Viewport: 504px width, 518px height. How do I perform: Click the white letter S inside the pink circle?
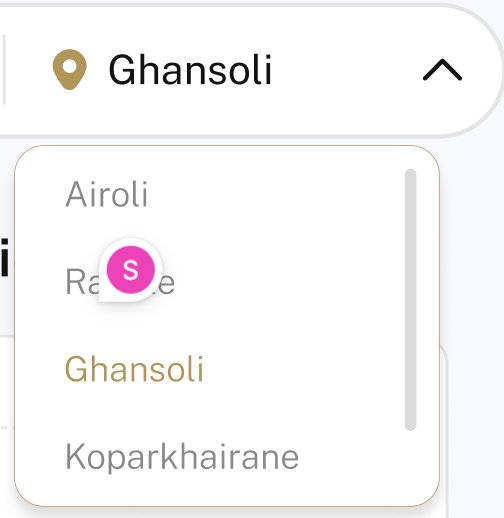click(131, 270)
